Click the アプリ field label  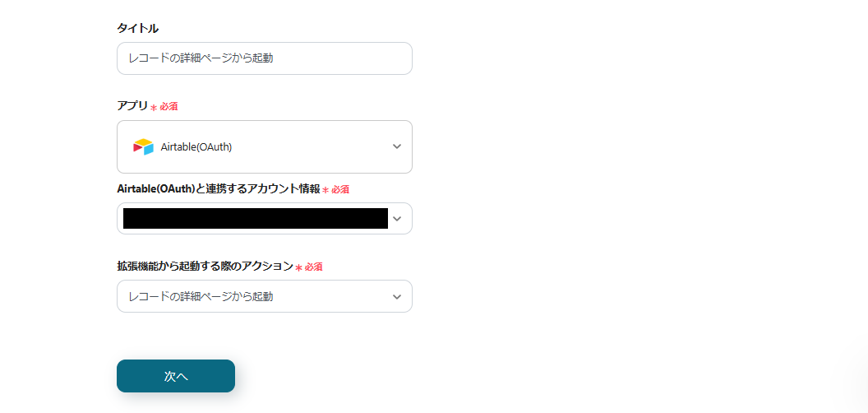point(132,106)
